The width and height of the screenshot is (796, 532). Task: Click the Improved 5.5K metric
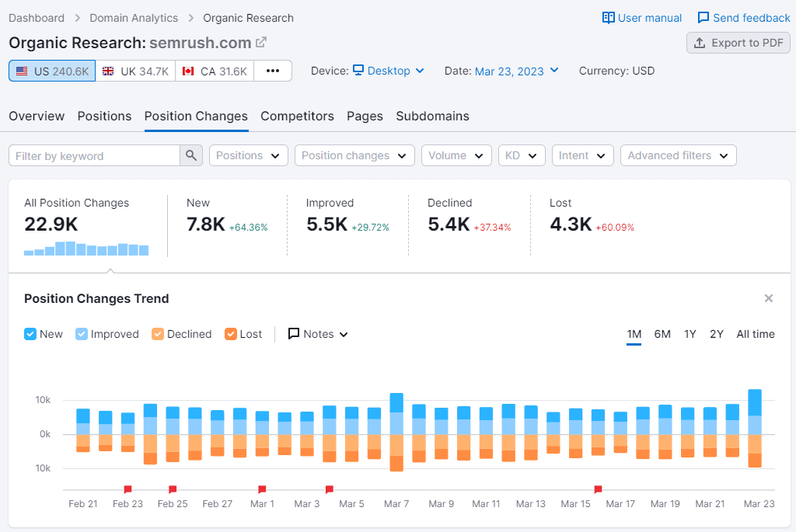click(x=347, y=217)
